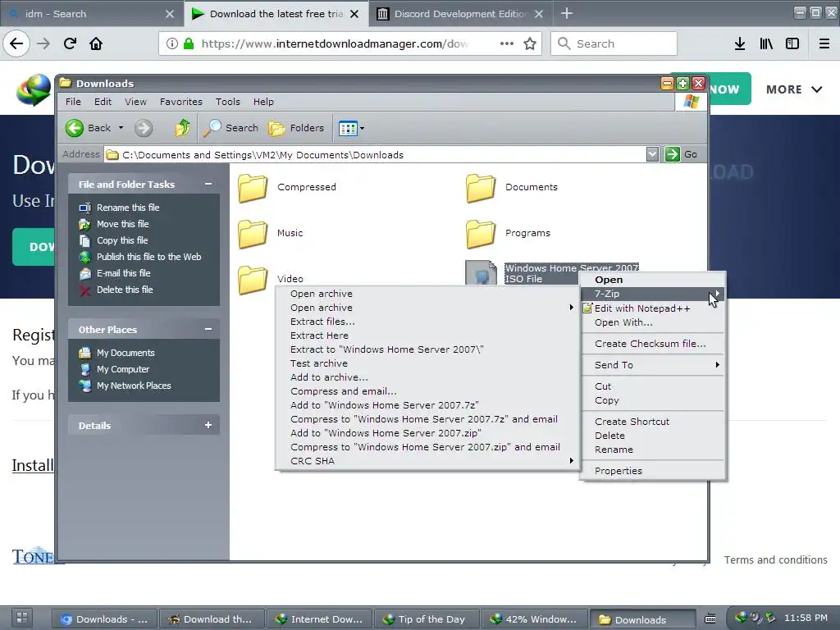This screenshot has height=630, width=840.
Task: Open Explorer Favorites menu
Action: coord(181,102)
